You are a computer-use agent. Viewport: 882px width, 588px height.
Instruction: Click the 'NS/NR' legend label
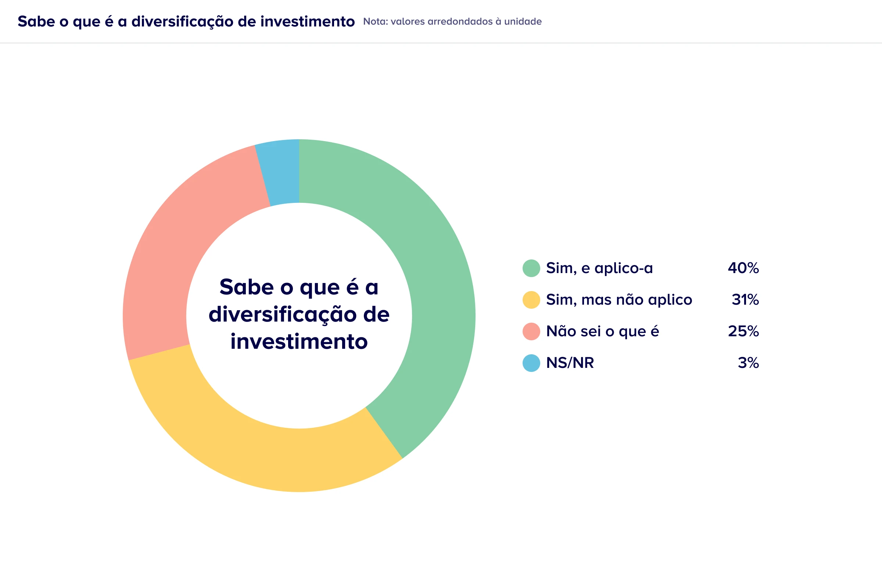[x=570, y=363]
